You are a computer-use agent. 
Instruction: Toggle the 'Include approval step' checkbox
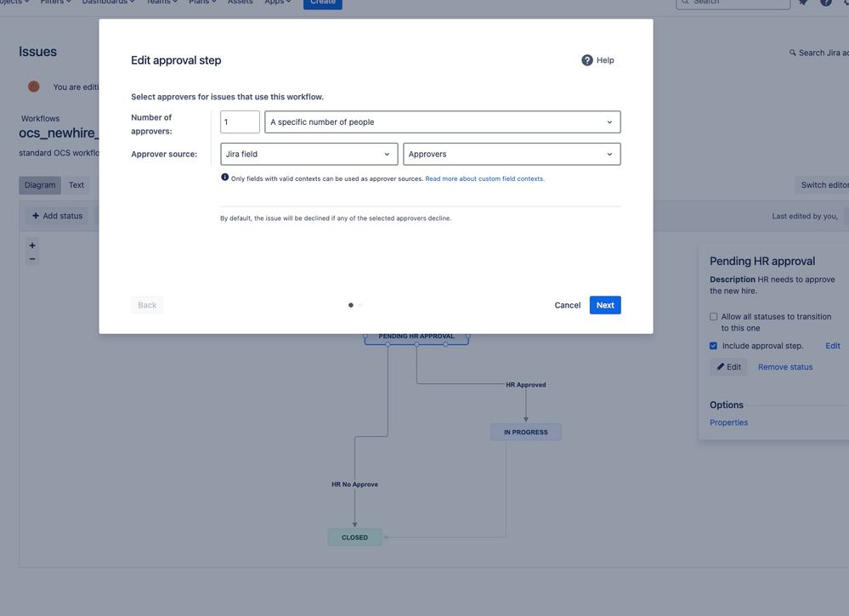pos(714,346)
